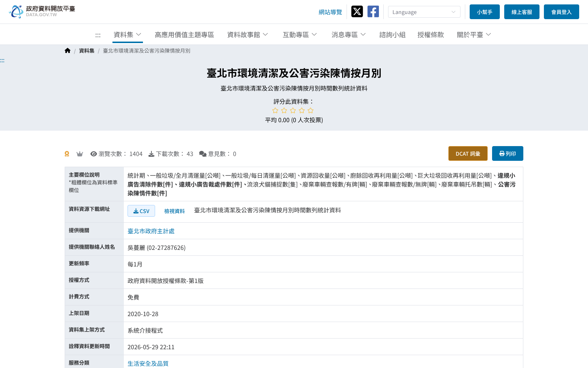Click the DCAT 詞彙 button
The image size is (588, 368).
coord(468,153)
